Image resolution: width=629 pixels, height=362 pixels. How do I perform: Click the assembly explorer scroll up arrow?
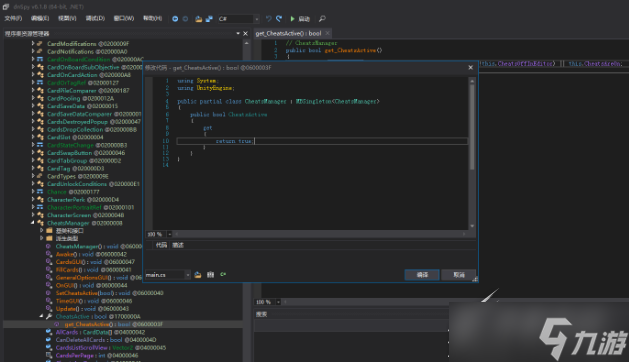pos(247,43)
